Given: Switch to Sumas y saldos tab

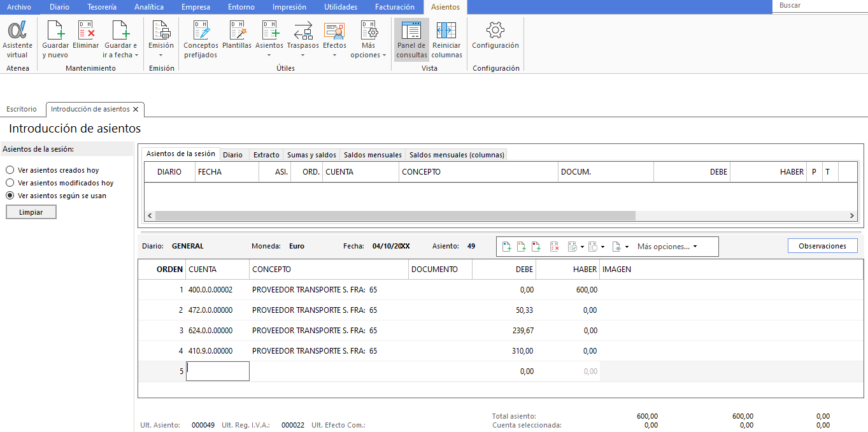Looking at the screenshot, I should (311, 155).
